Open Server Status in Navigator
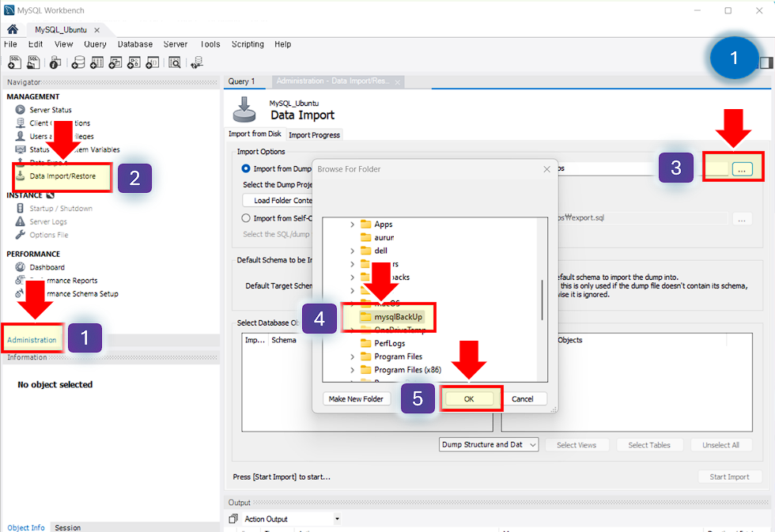This screenshot has width=775, height=532. [51, 110]
